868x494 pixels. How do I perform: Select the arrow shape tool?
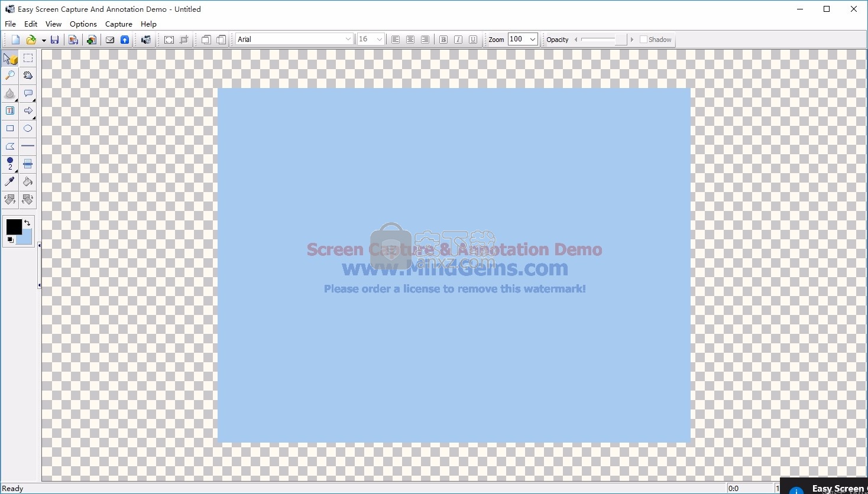[28, 111]
